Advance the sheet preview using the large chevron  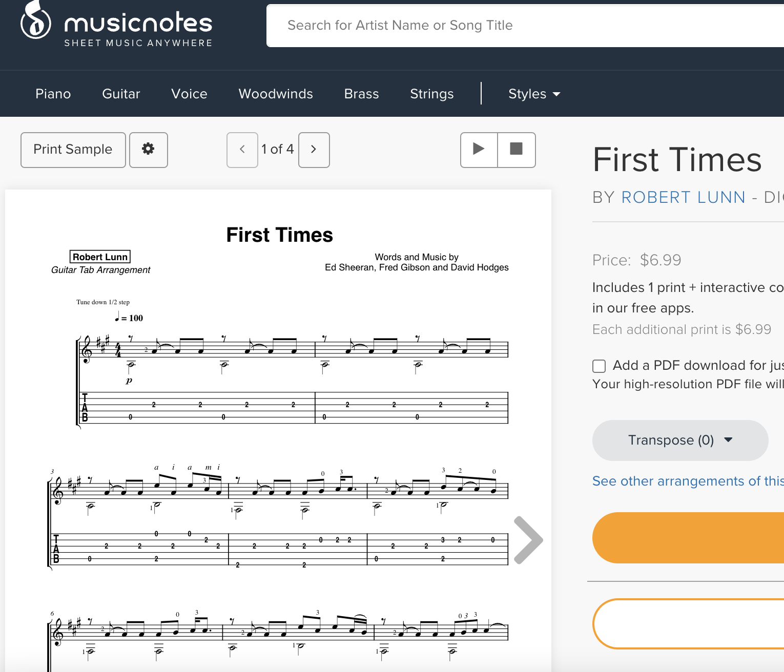[x=528, y=539]
